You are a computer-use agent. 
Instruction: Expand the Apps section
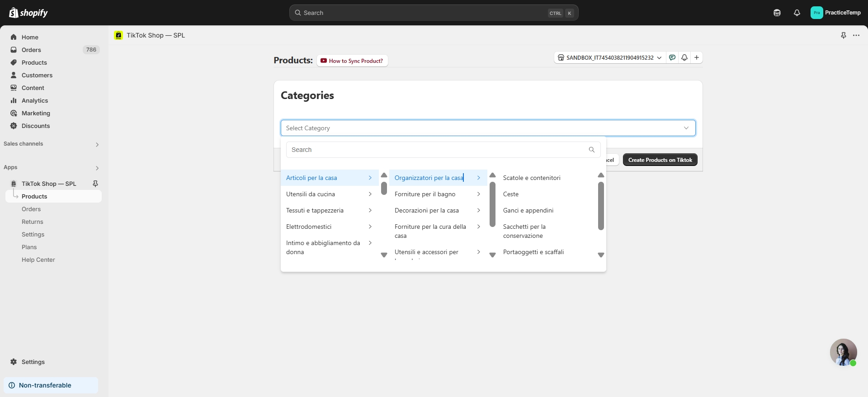pos(97,168)
